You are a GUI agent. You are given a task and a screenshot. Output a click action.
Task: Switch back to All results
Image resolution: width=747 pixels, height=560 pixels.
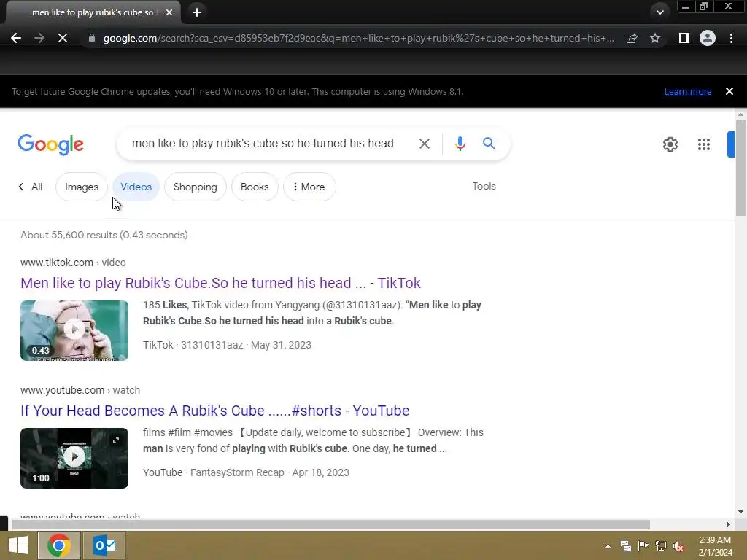(x=31, y=187)
